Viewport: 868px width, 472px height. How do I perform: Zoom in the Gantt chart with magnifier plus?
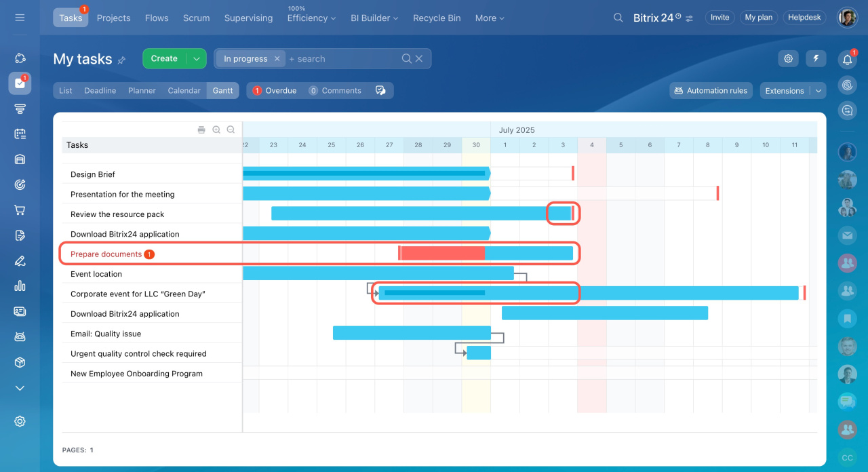point(216,130)
